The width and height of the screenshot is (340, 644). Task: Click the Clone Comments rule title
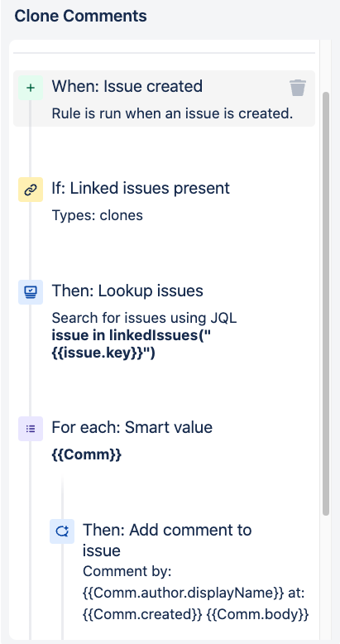(80, 17)
